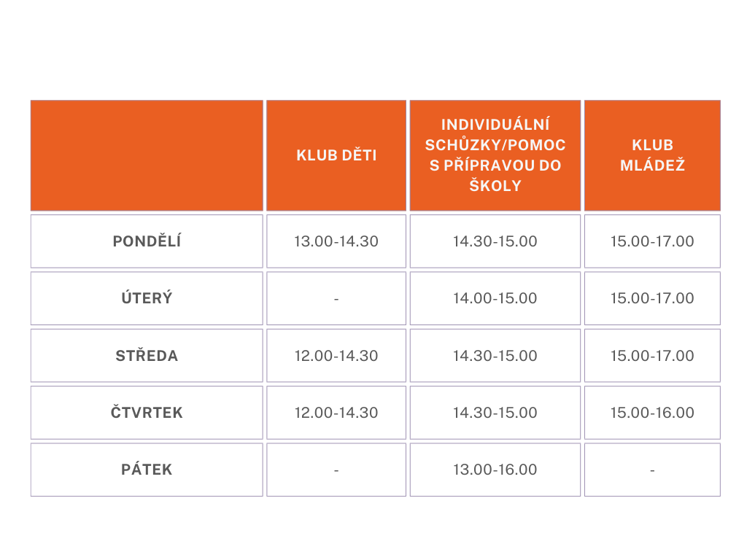Click the empty orange top-left header cell
This screenshot has height=560, width=747.
click(x=147, y=155)
